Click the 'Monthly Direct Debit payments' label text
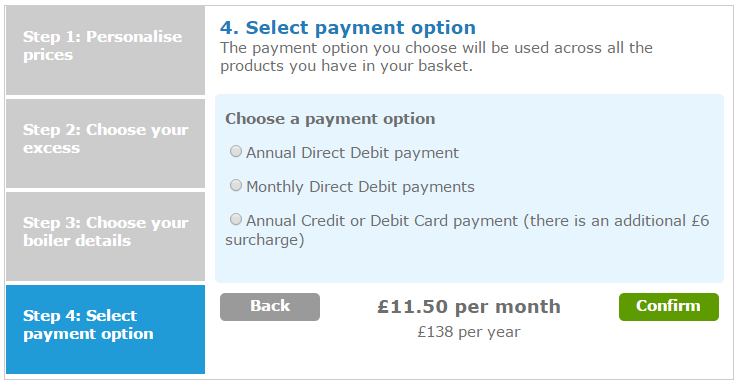Screen dimensions: 738x385 click(360, 187)
